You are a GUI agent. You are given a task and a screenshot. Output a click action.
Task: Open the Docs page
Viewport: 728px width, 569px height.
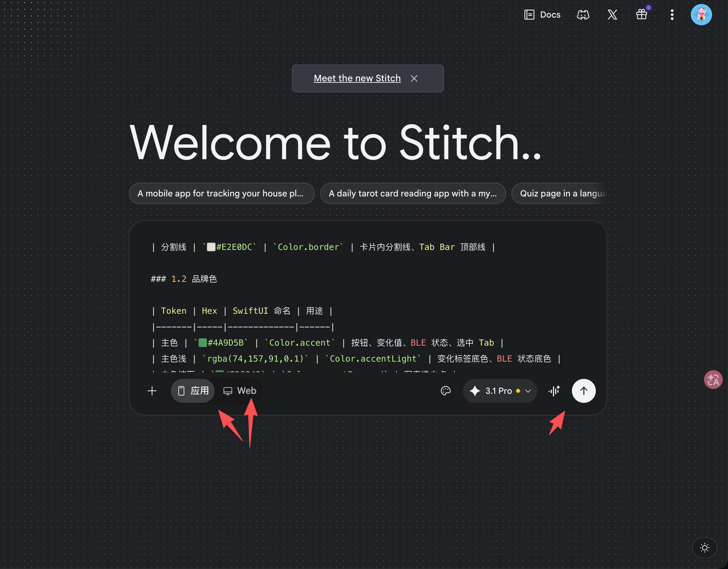coord(542,15)
